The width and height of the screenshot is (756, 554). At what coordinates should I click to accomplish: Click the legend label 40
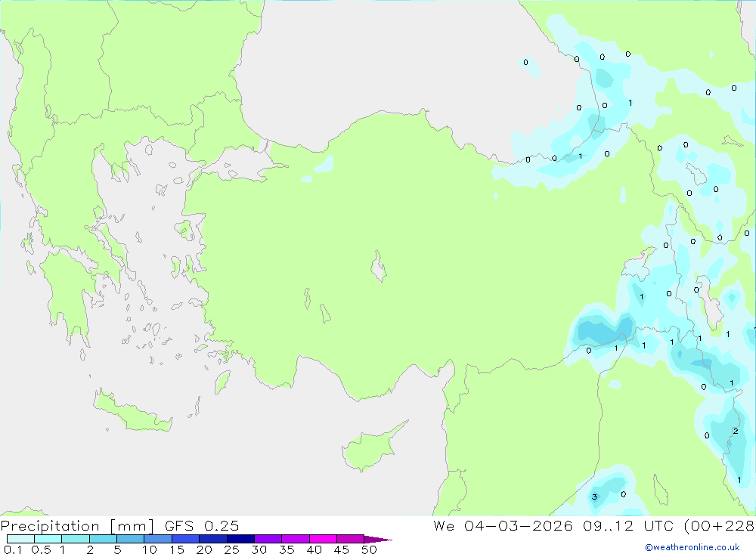[314, 549]
